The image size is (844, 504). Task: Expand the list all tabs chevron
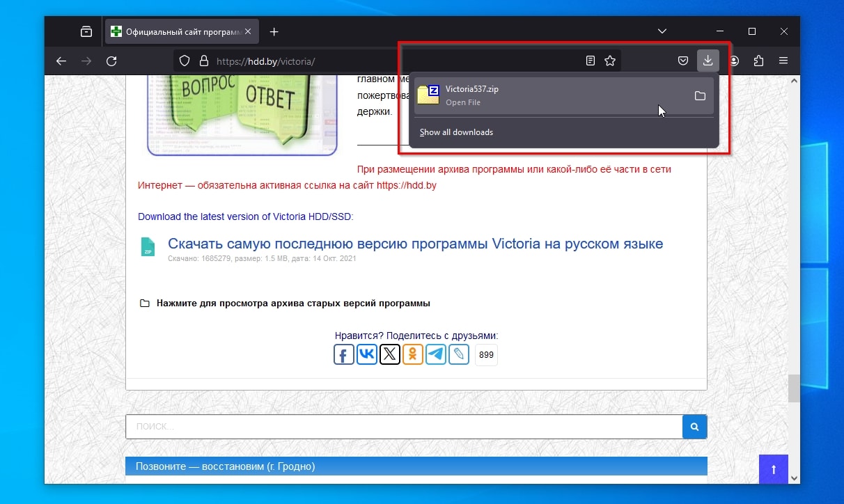tap(662, 31)
